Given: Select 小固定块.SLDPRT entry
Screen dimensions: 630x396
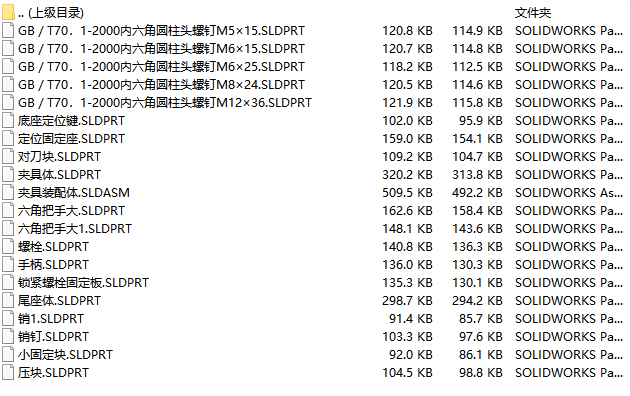Looking at the screenshot, I should click(x=65, y=354).
